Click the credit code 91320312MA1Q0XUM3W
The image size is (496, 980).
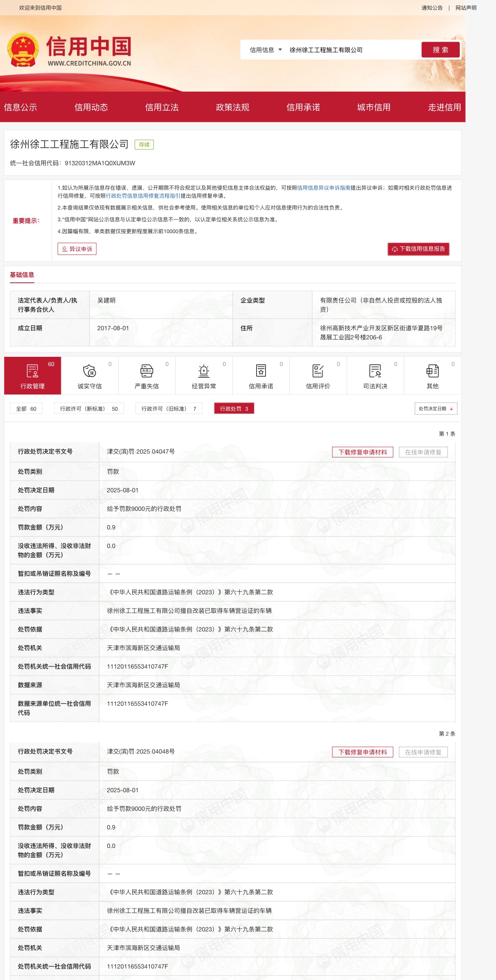100,163
